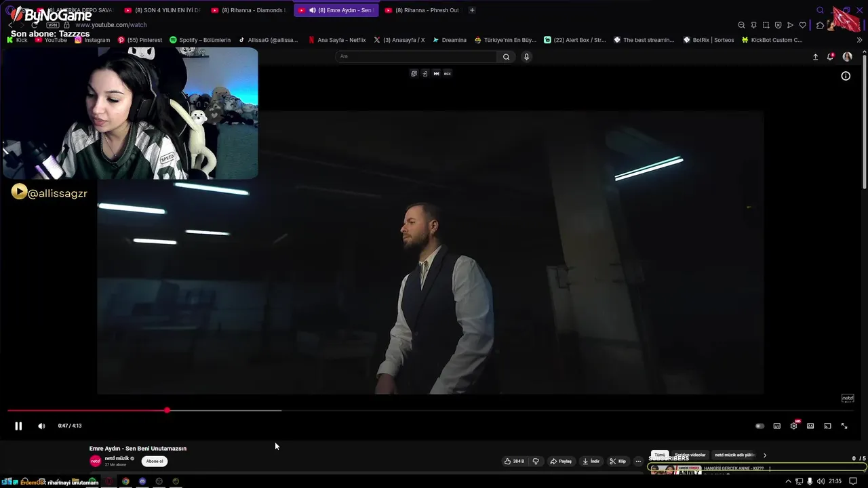Click the YouTube search field
The image size is (868, 488).
pyautogui.click(x=416, y=56)
